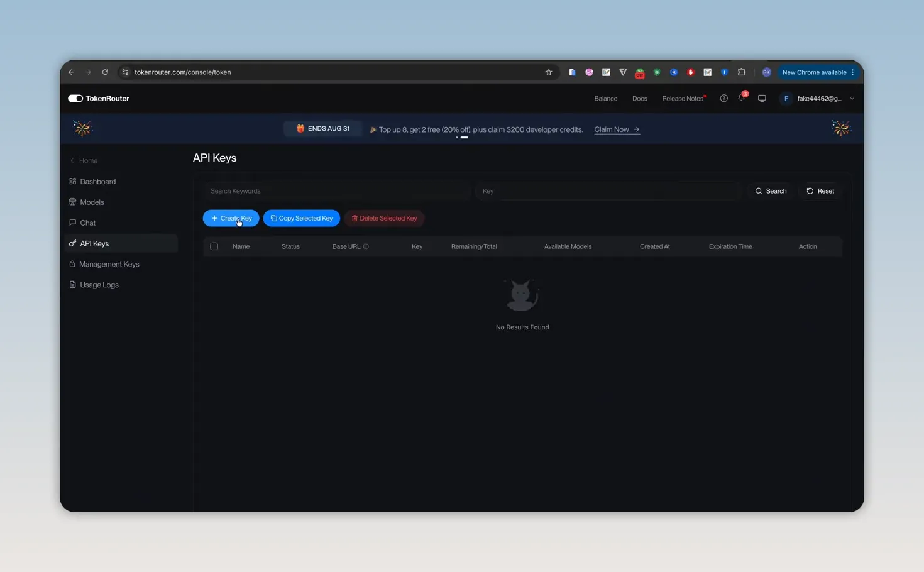Screen dimensions: 924x572
Task: Open the Docs header link
Action: pyautogui.click(x=640, y=99)
